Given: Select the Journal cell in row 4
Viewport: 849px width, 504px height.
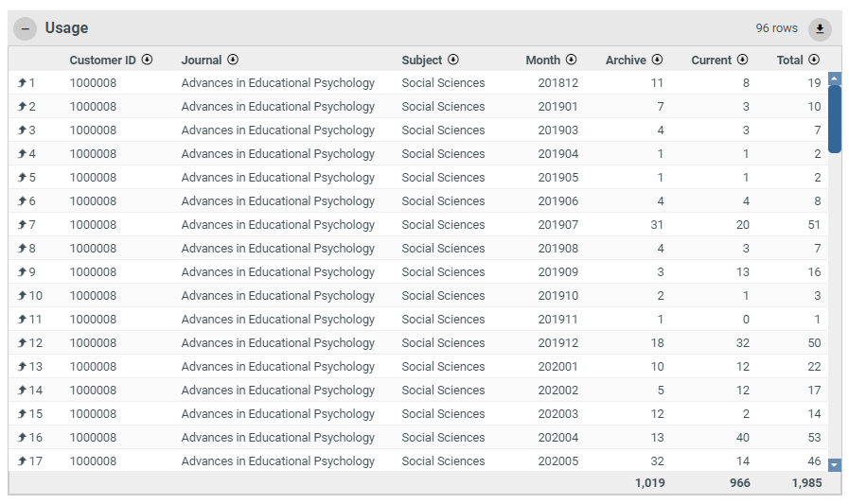Looking at the screenshot, I should (277, 154).
